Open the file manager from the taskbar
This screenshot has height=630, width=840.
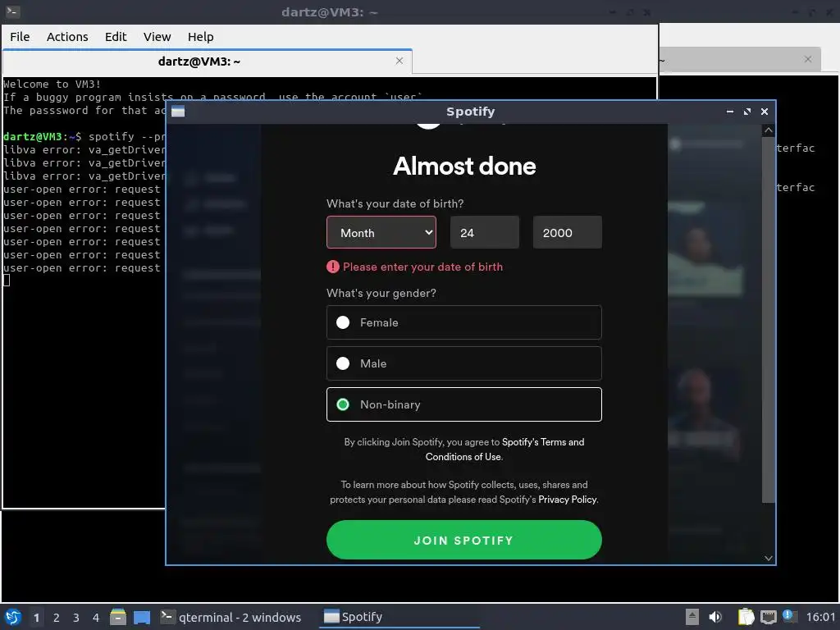coord(118,617)
